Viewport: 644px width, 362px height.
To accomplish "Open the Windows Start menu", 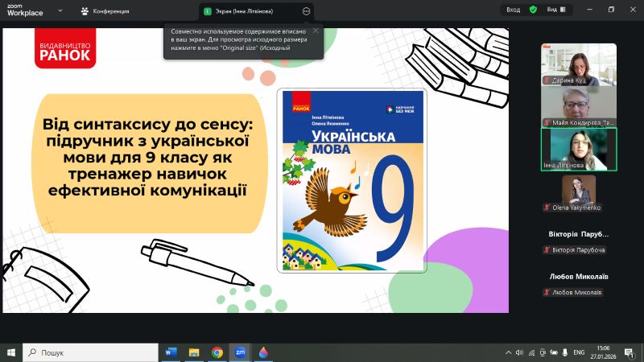I will (x=11, y=352).
